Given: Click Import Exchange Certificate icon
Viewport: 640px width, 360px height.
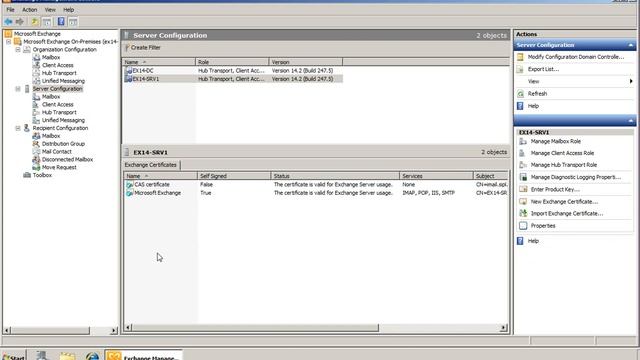Looking at the screenshot, I should 523,213.
